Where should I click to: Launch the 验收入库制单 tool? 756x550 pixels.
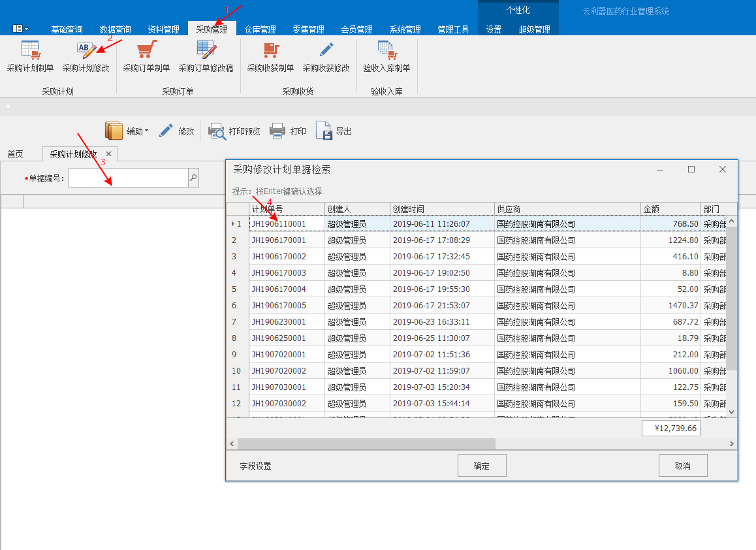(386, 51)
